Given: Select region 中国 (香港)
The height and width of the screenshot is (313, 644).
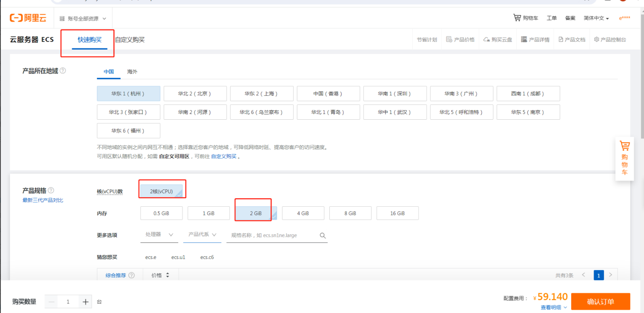Looking at the screenshot, I should pyautogui.click(x=328, y=94).
